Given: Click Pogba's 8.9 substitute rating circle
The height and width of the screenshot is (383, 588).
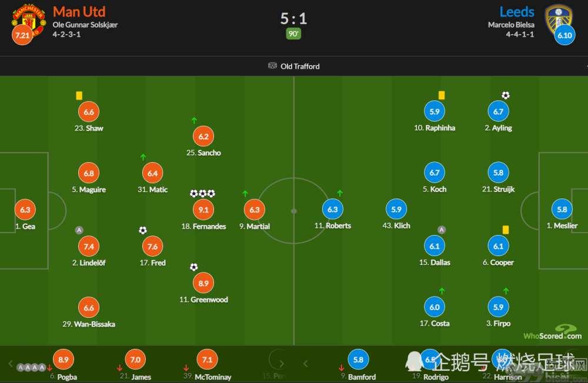Looking at the screenshot, I should click(x=64, y=360).
